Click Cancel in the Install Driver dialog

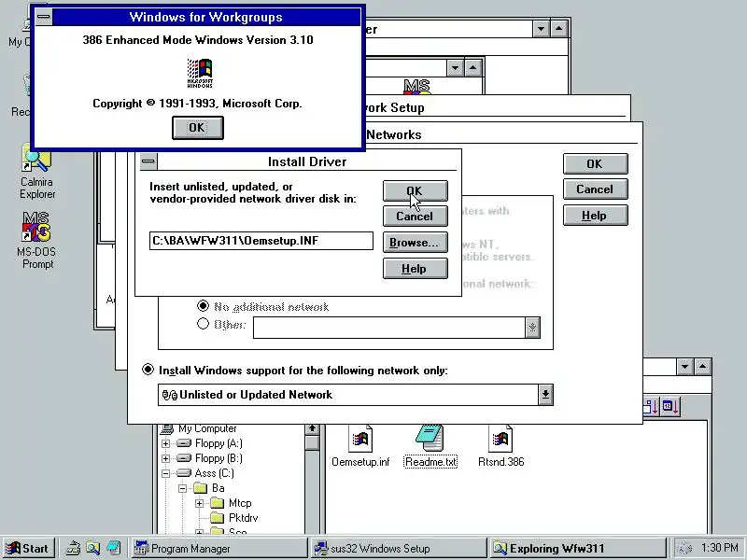(415, 217)
